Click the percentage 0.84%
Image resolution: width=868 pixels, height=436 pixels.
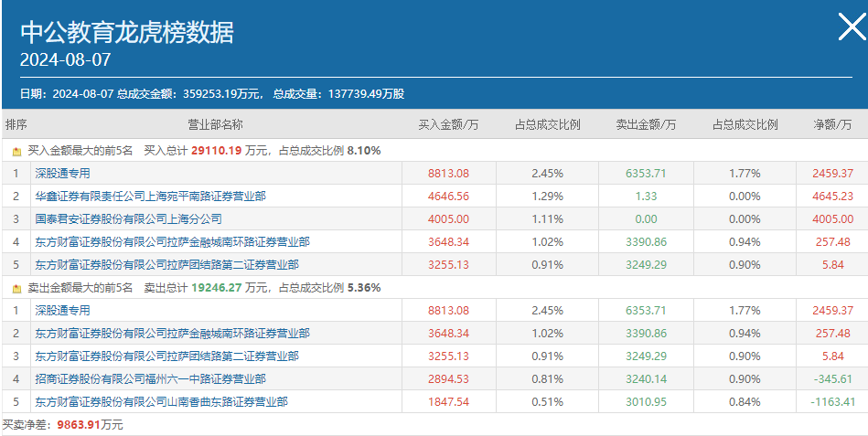click(x=745, y=401)
